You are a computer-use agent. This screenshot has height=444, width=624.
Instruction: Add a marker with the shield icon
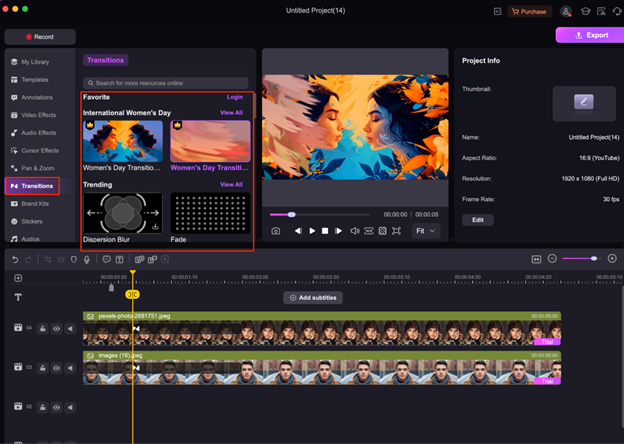pyautogui.click(x=74, y=259)
